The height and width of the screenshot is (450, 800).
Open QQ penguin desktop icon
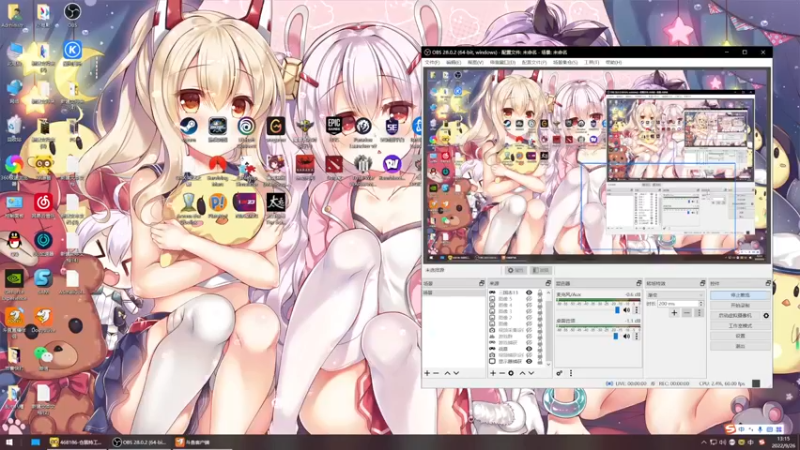(x=14, y=243)
